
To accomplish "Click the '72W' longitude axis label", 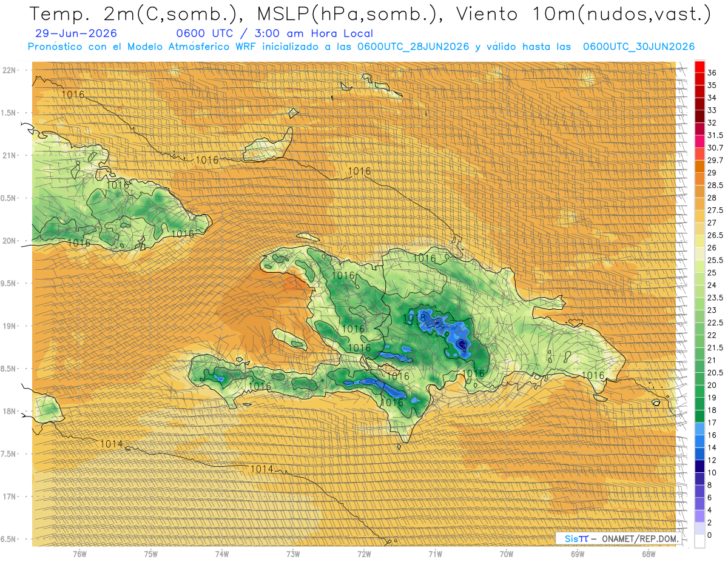I will (364, 554).
